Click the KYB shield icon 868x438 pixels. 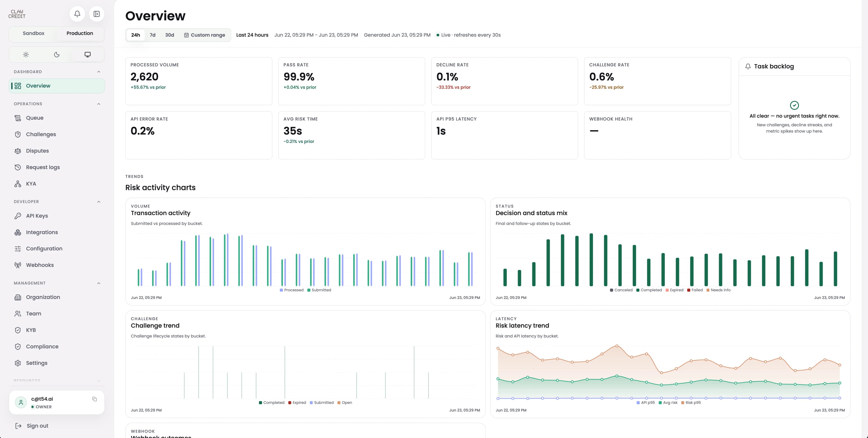pyautogui.click(x=18, y=330)
